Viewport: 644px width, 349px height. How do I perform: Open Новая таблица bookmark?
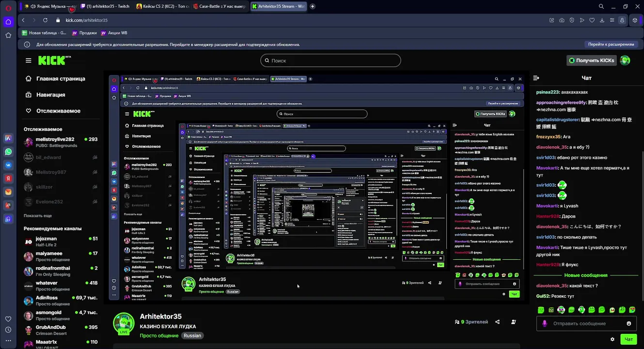pyautogui.click(x=44, y=33)
